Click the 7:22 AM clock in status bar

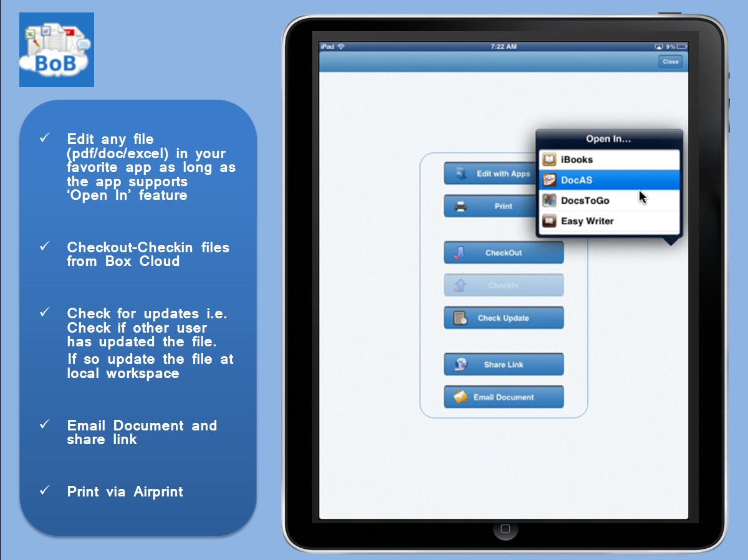coord(504,47)
